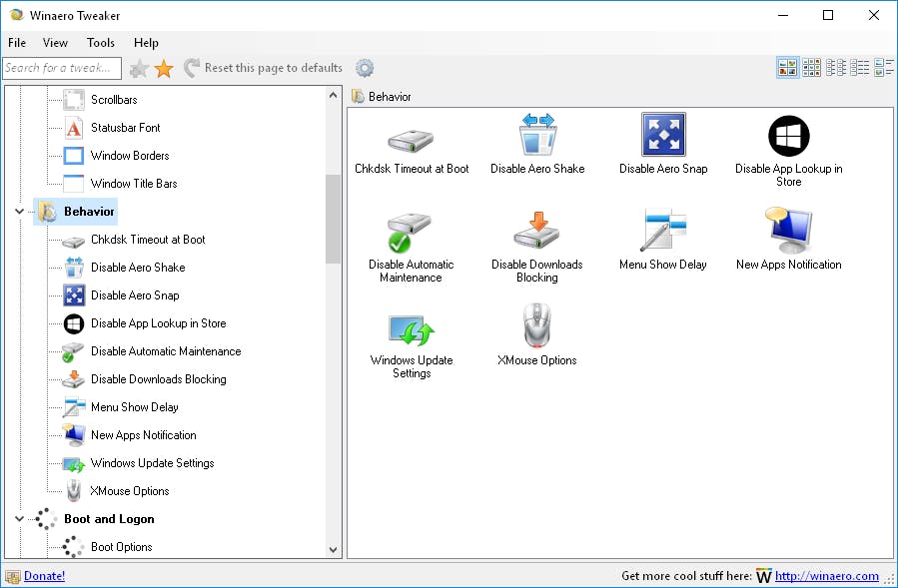Click the gray add-to-favorites star icon
This screenshot has height=588, width=898.
[x=139, y=69]
